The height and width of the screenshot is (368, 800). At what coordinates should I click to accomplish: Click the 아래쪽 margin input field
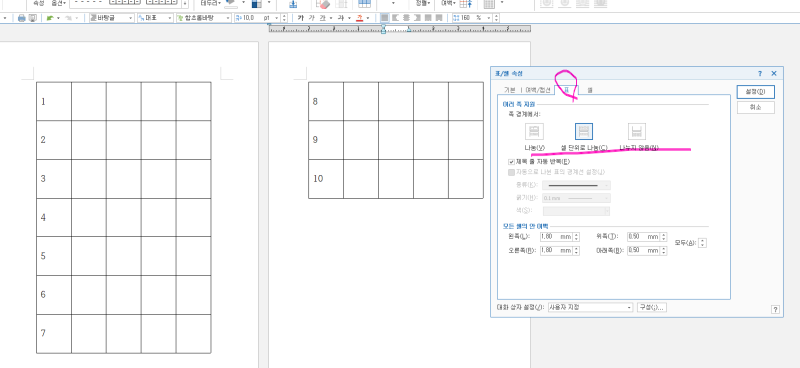[x=644, y=251]
